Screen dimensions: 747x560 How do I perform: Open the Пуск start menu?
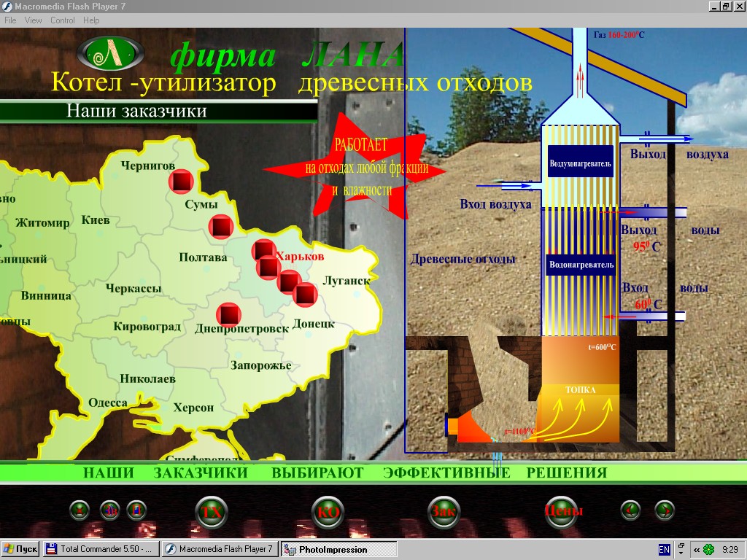(21, 549)
